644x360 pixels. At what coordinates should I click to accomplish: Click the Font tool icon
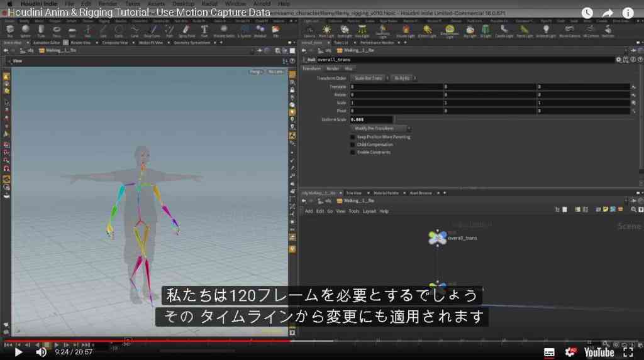click(x=204, y=30)
